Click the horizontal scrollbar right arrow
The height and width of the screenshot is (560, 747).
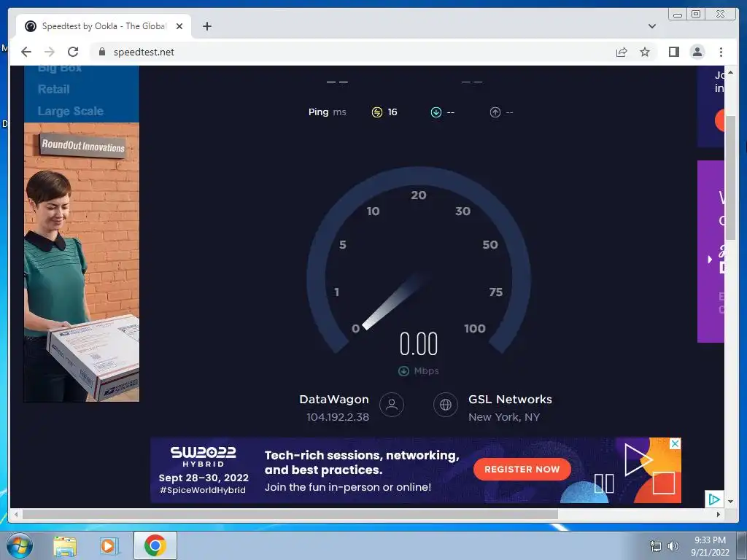pyautogui.click(x=719, y=514)
